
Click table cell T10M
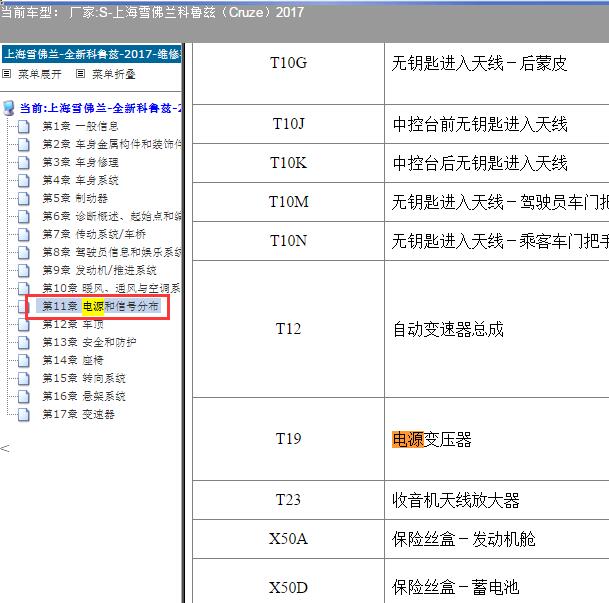pyautogui.click(x=288, y=202)
